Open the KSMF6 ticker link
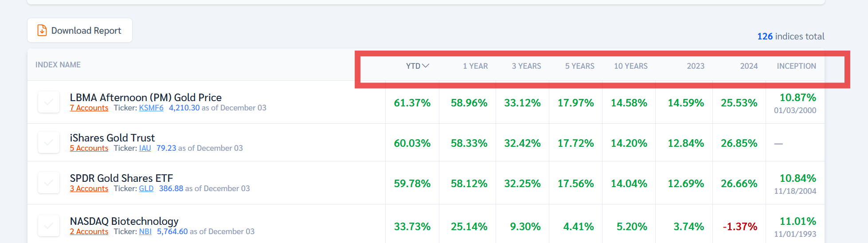This screenshot has height=243, width=868. click(x=151, y=108)
